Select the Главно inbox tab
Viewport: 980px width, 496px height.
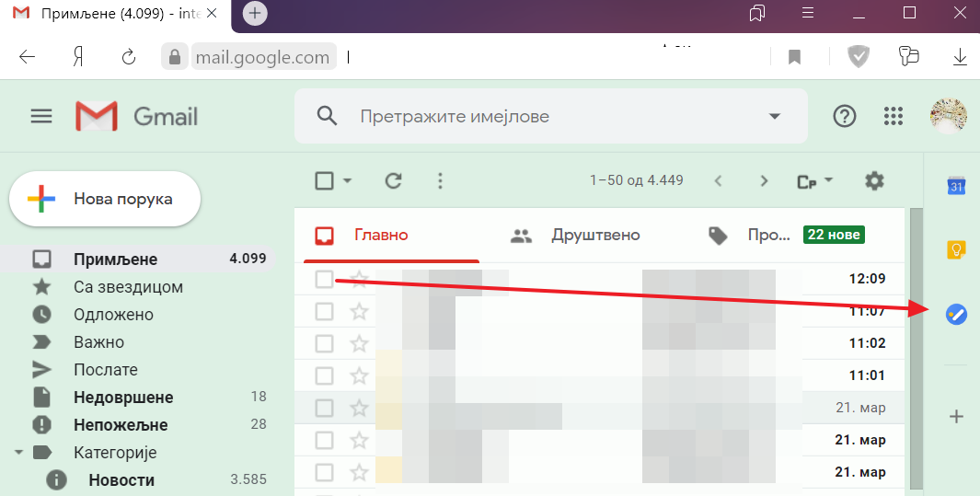pos(381,236)
